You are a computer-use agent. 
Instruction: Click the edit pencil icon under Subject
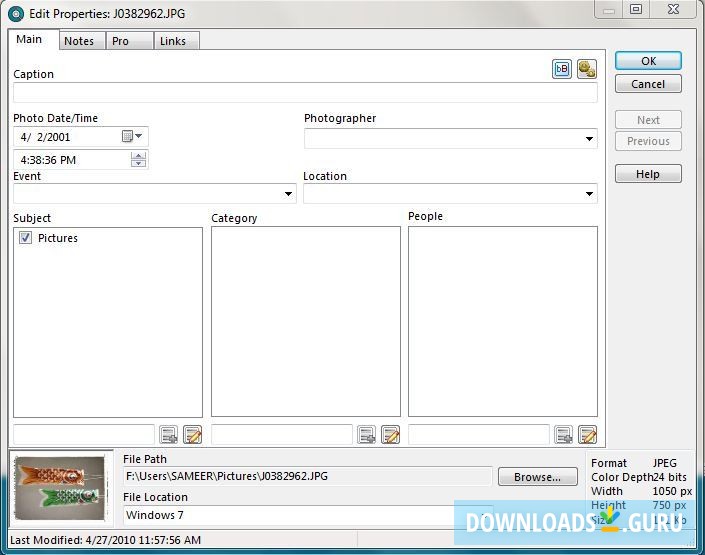[x=192, y=434]
